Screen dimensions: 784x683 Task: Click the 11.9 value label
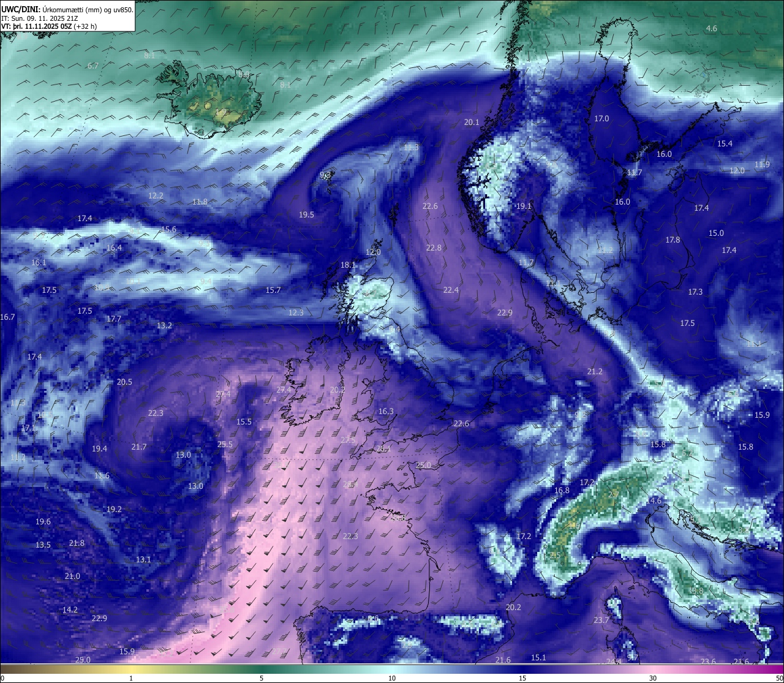[x=762, y=164]
